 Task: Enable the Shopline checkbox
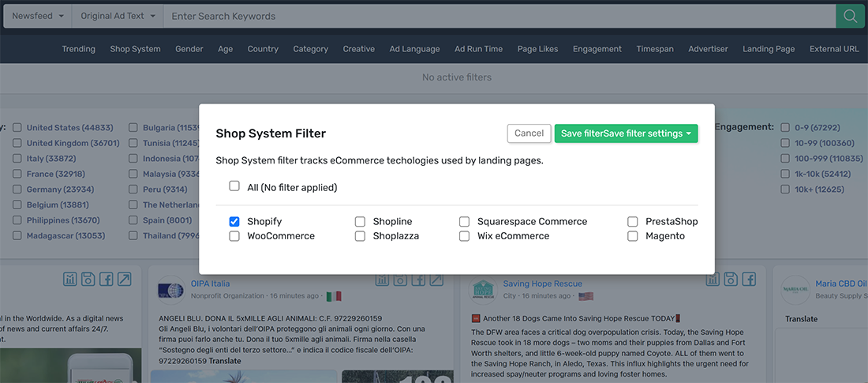point(360,221)
